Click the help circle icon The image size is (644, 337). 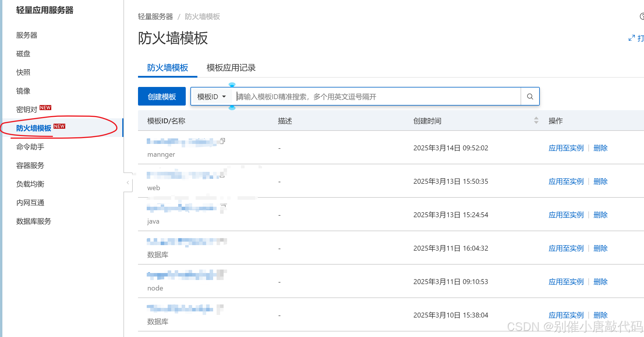(642, 16)
